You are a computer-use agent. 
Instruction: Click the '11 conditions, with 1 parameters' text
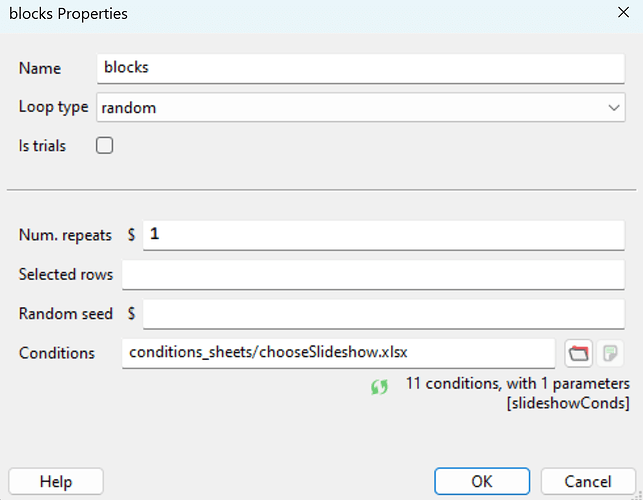517,383
